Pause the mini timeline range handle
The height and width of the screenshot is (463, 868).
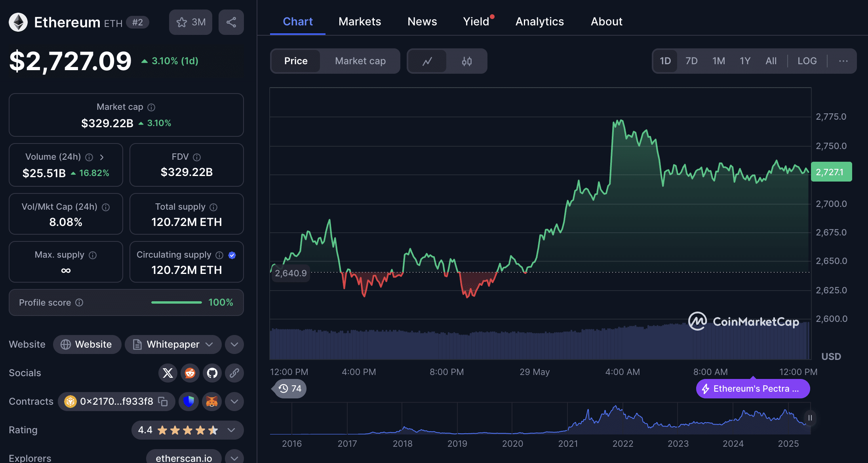810,418
